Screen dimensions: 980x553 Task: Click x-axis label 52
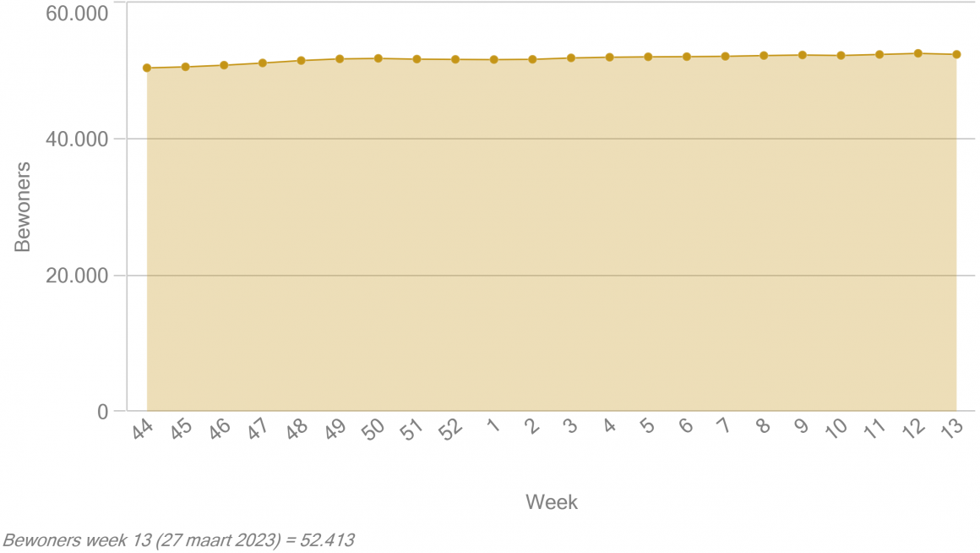(450, 430)
